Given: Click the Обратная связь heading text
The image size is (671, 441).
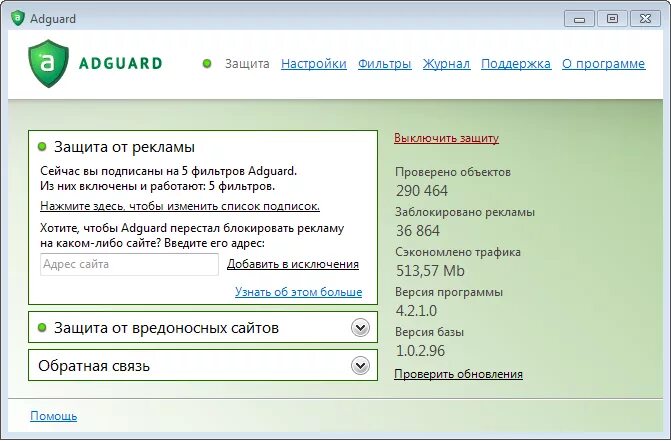Looking at the screenshot, I should (x=94, y=366).
